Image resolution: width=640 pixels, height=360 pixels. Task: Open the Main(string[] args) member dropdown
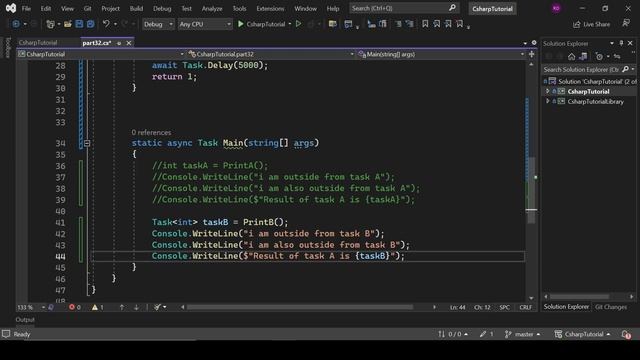click(441, 54)
